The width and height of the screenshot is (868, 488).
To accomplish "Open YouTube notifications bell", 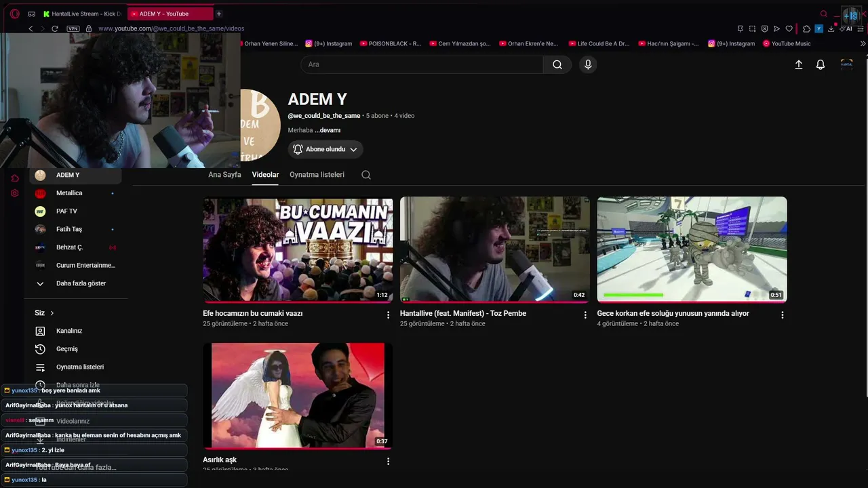I will pyautogui.click(x=821, y=64).
